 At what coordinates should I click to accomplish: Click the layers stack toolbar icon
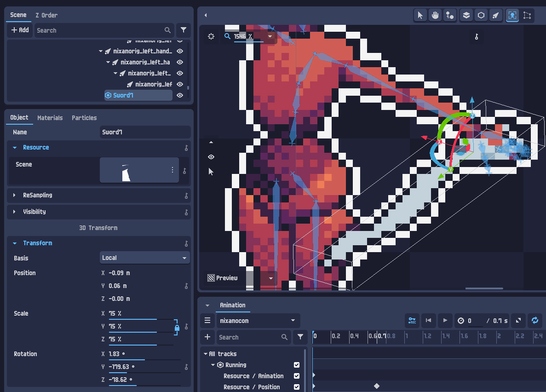pos(466,15)
